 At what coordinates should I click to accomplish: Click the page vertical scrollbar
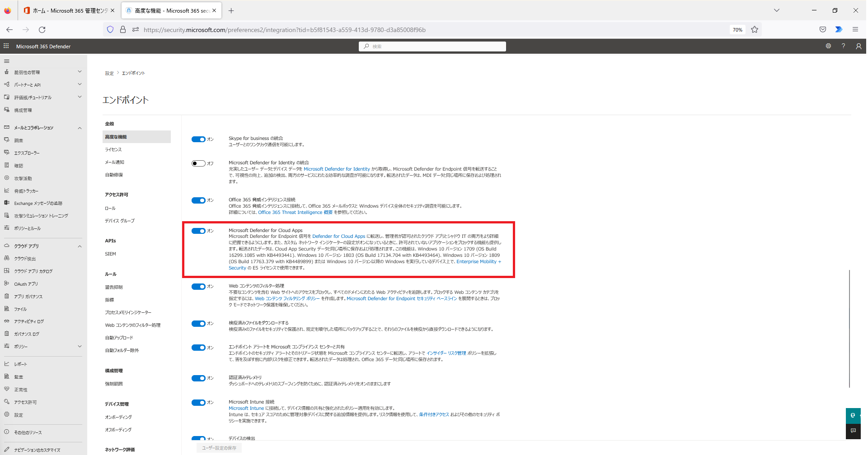click(849, 329)
